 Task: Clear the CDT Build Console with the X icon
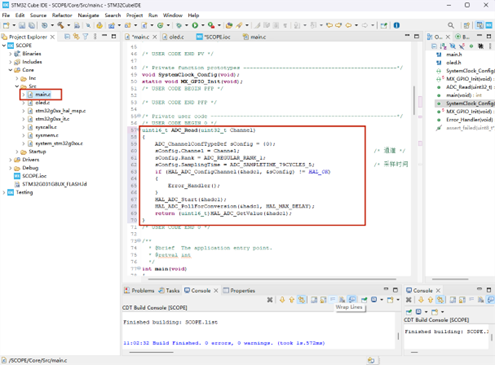coord(270,300)
